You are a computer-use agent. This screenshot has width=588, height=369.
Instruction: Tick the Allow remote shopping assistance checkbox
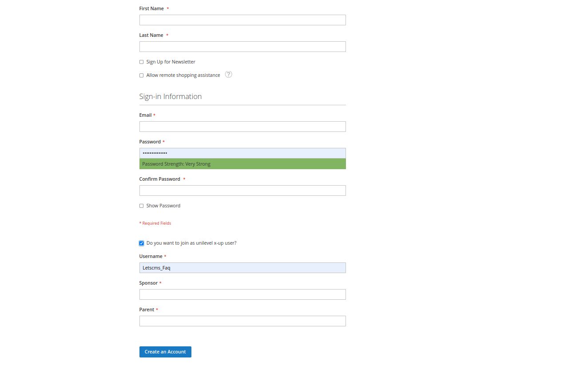click(x=142, y=75)
